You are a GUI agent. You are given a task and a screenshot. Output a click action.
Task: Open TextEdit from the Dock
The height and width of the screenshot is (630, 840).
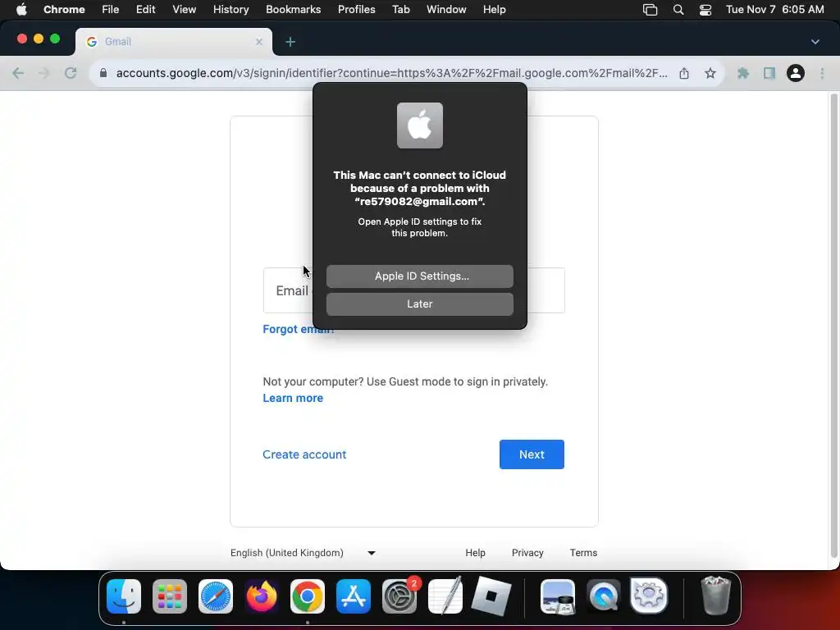(445, 596)
